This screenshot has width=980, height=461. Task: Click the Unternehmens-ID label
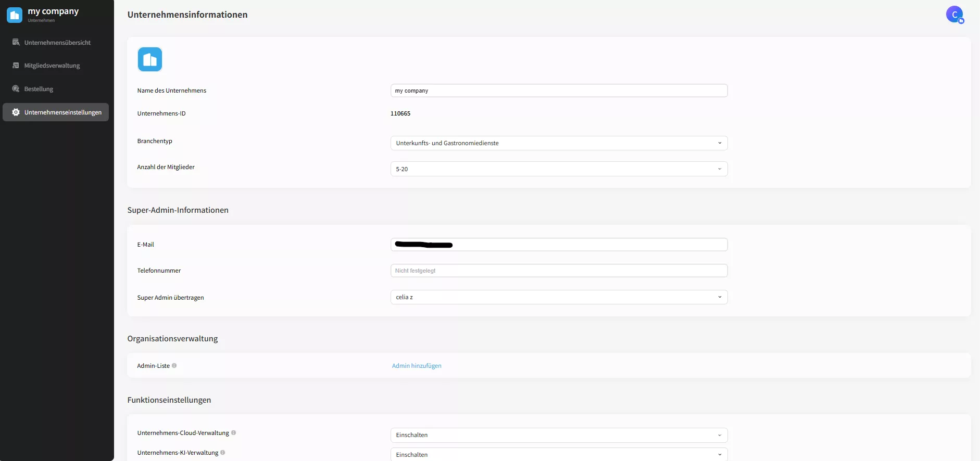(x=161, y=113)
